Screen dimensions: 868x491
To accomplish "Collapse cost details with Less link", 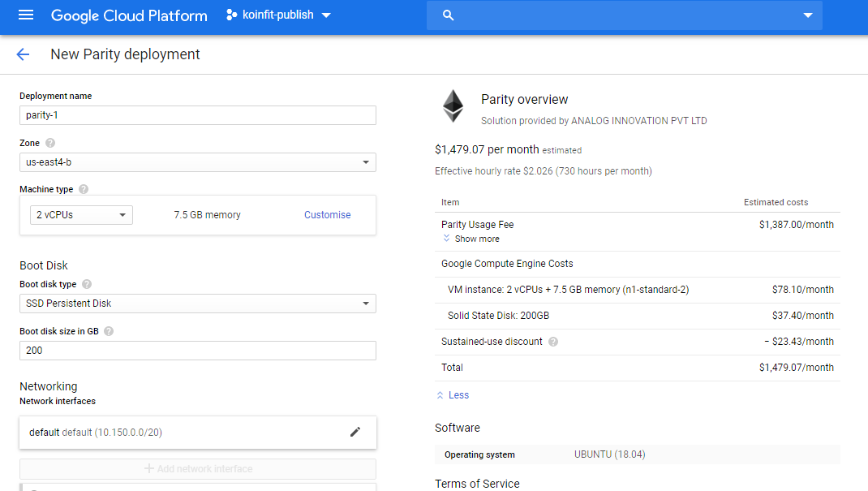I will (453, 394).
